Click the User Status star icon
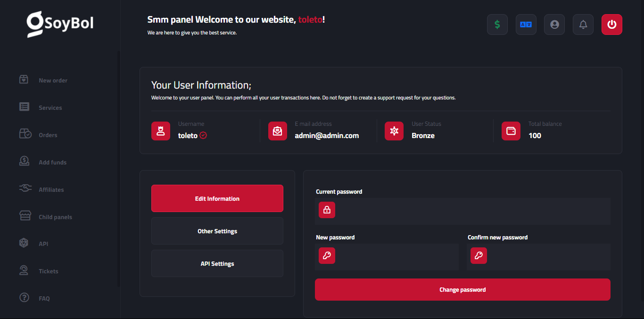Viewport: 644px width, 319px height. pyautogui.click(x=394, y=131)
